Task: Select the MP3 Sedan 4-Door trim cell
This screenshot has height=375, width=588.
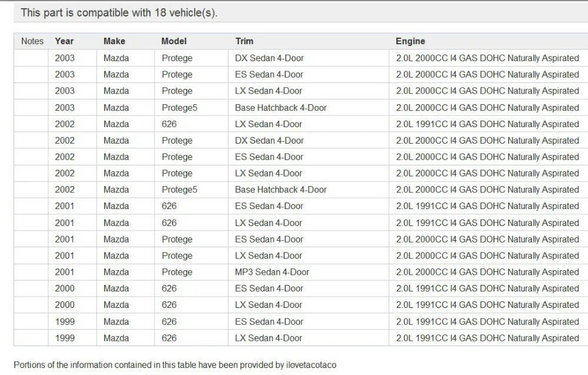Action: click(x=308, y=272)
